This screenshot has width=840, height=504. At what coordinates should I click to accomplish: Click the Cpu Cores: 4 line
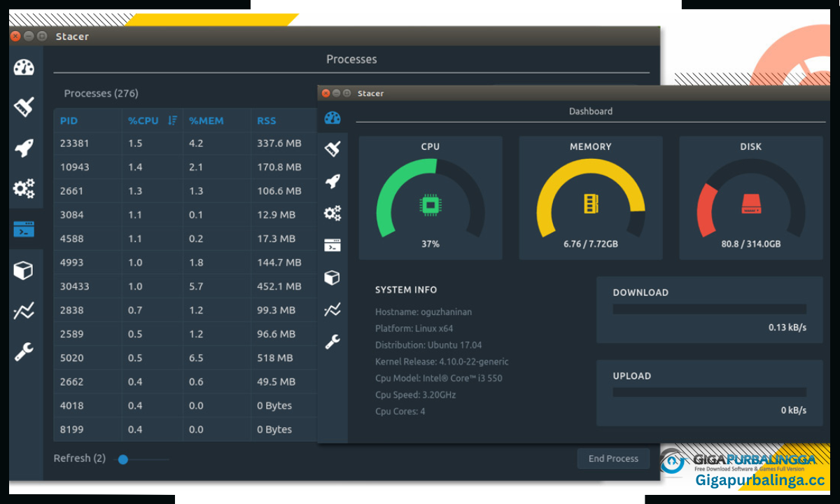[400, 411]
